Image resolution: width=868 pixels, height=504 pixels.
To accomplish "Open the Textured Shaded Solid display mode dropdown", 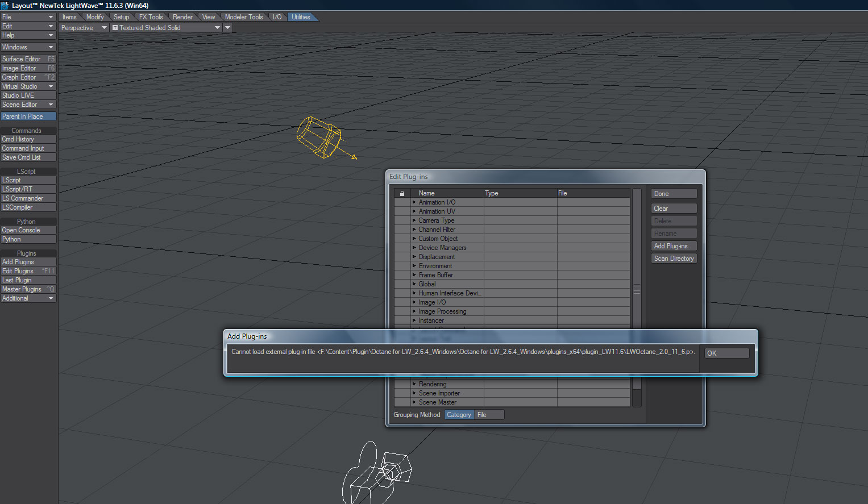I will 166,27.
